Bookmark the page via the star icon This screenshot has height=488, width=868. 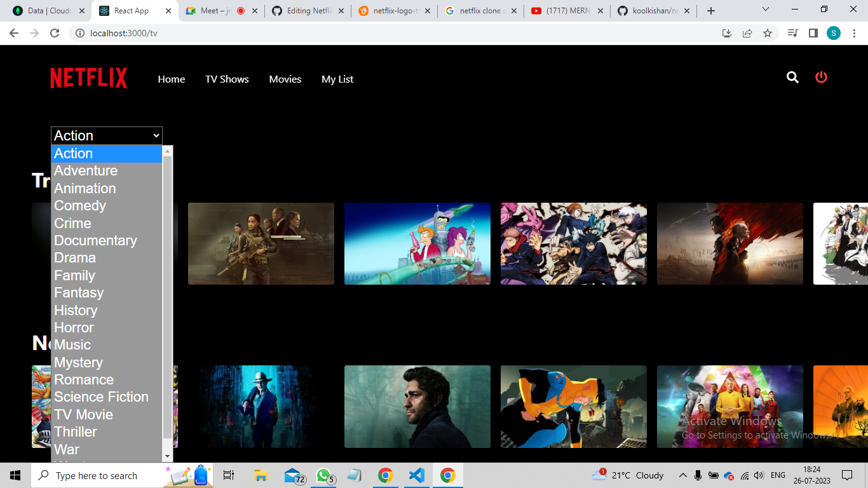[769, 32]
